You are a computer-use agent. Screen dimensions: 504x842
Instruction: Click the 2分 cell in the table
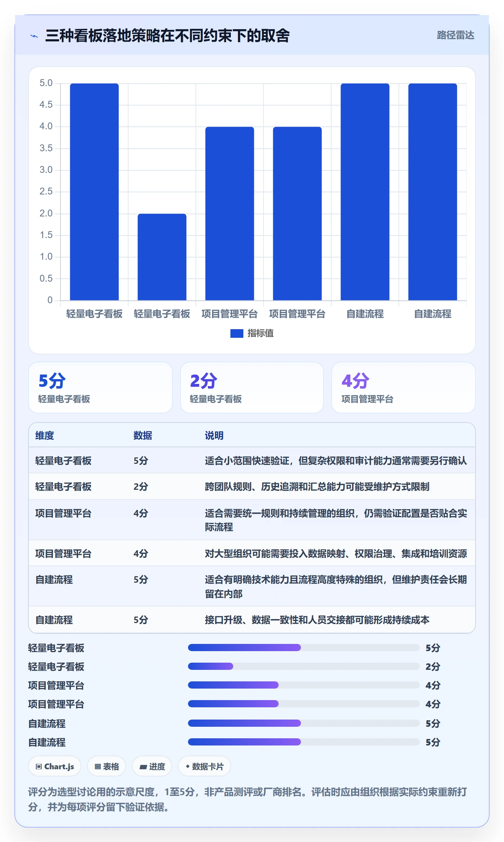click(x=141, y=487)
